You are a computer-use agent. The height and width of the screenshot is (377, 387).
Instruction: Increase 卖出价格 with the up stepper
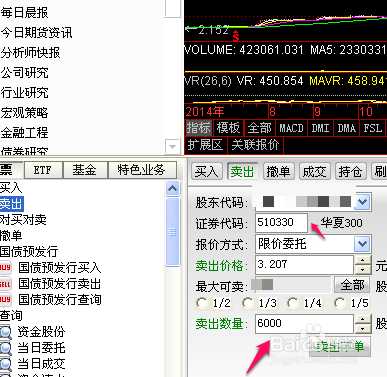point(363,260)
